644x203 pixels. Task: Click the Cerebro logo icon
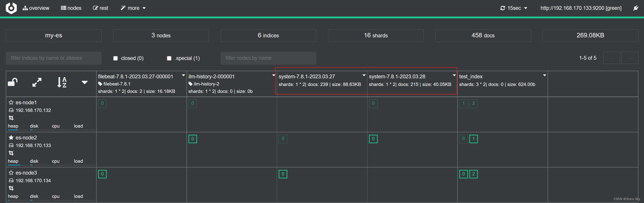click(11, 8)
